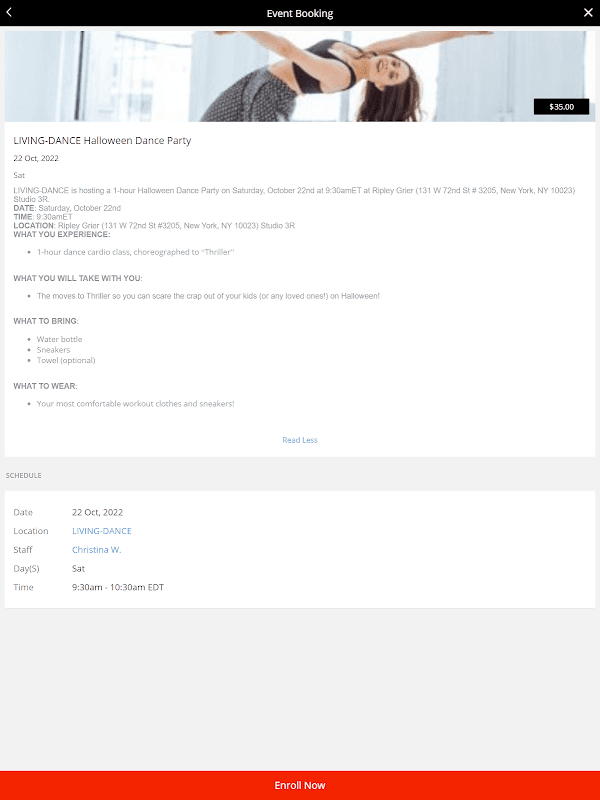Go back using the left arrow icon

click(x=9, y=13)
